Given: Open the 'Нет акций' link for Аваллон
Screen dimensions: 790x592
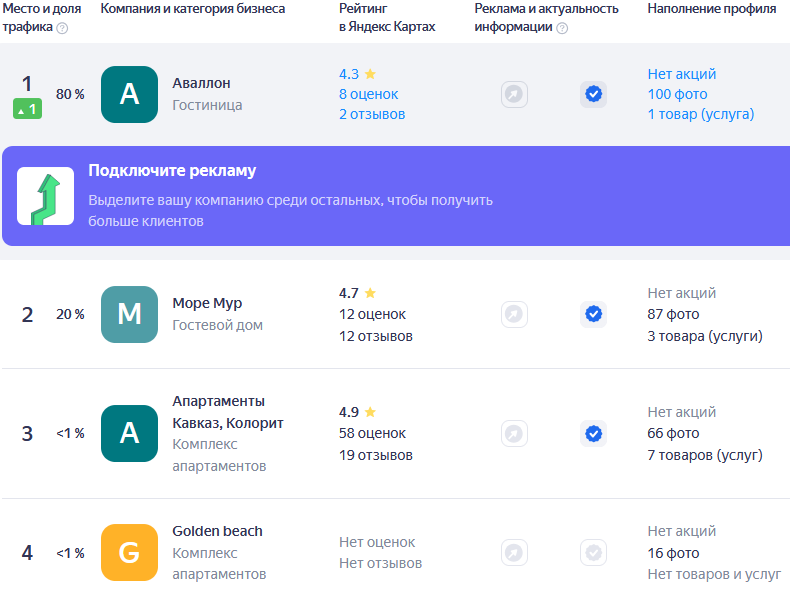Looking at the screenshot, I should [x=682, y=74].
